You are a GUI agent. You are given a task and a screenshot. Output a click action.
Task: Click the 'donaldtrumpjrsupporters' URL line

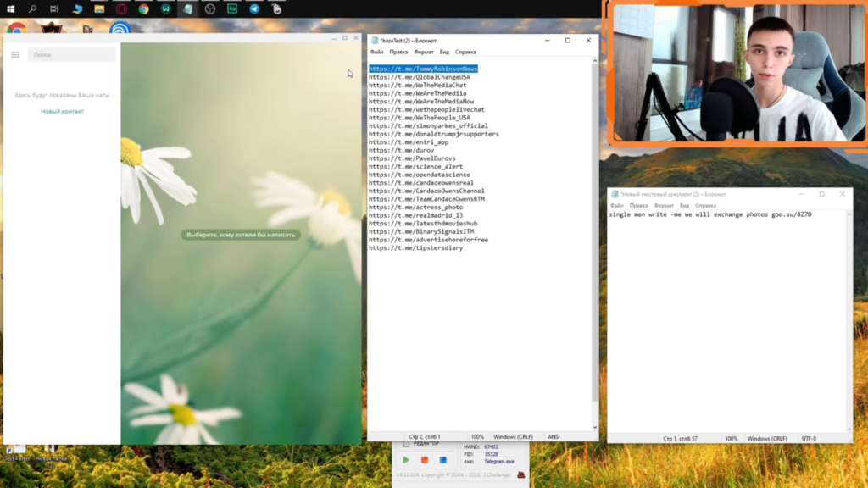pos(434,134)
